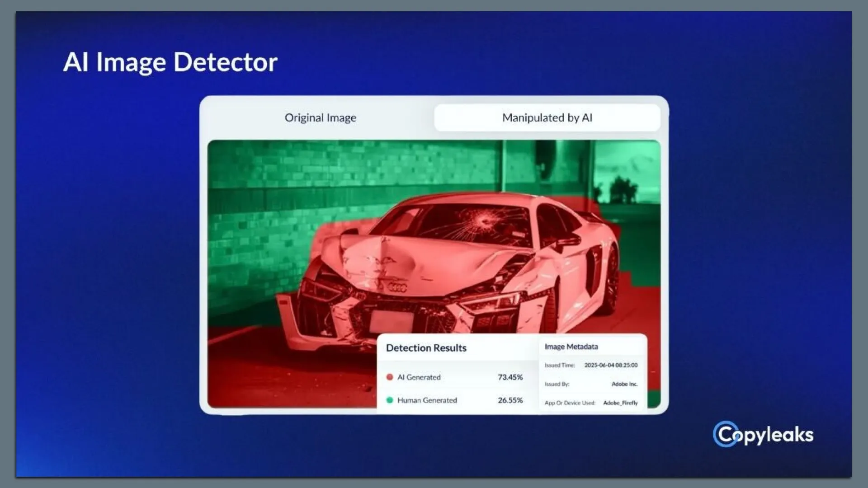Click the red AI Generated indicator dot

[390, 377]
